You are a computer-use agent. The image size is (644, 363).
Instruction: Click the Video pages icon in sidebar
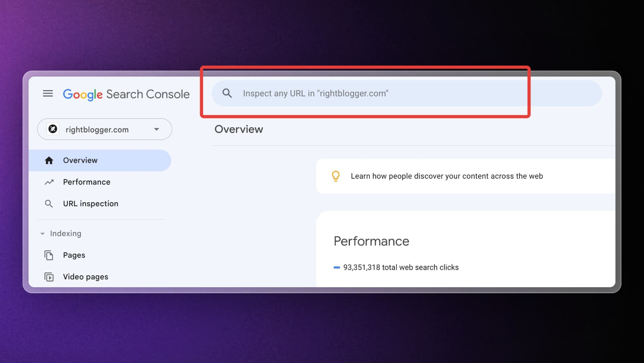(49, 276)
